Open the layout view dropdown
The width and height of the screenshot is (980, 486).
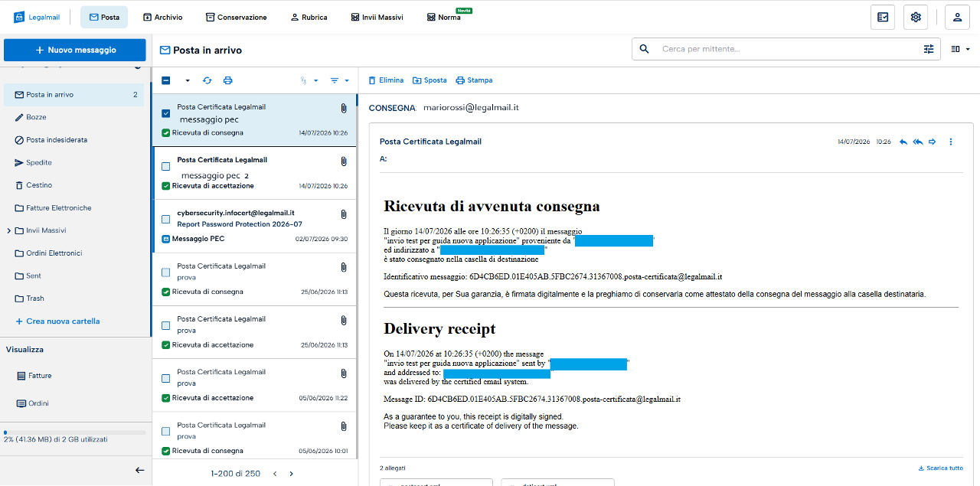(960, 49)
